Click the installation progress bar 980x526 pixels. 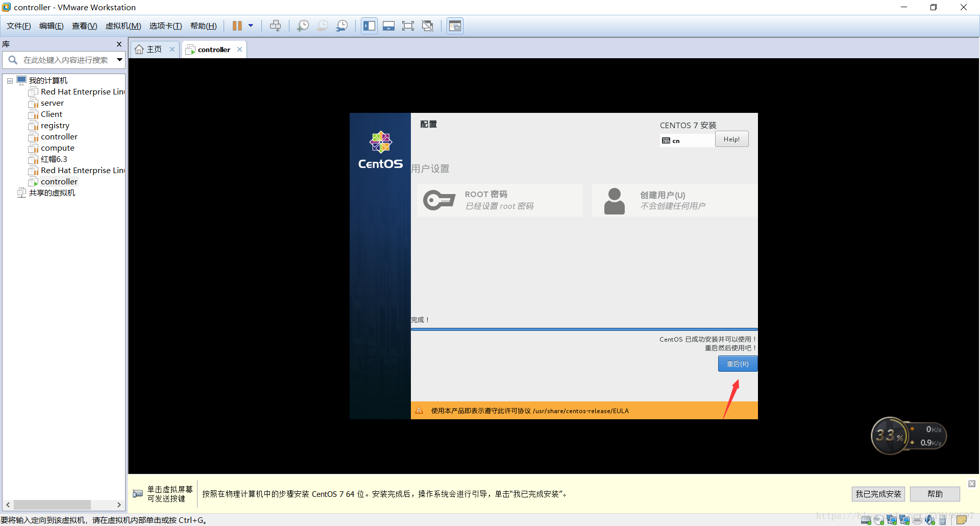coord(584,329)
